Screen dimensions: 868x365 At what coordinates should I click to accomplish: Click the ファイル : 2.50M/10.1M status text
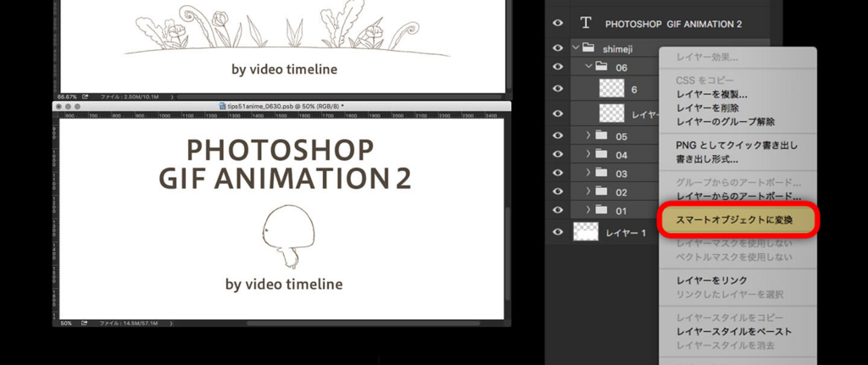[x=130, y=97]
